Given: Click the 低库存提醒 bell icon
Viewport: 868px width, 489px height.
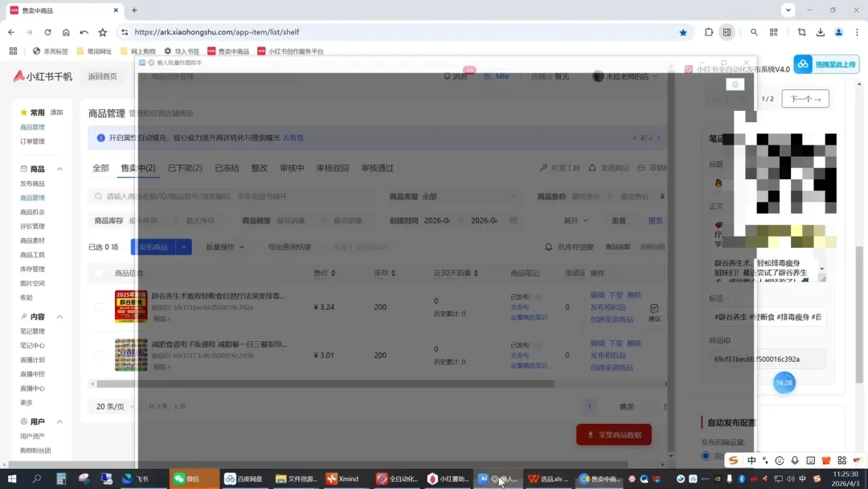Looking at the screenshot, I should (549, 247).
